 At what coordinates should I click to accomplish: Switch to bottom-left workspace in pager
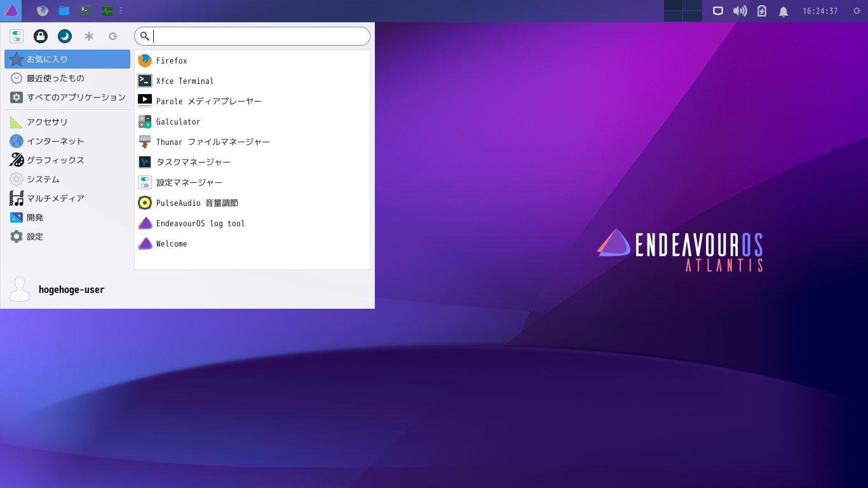(674, 17)
